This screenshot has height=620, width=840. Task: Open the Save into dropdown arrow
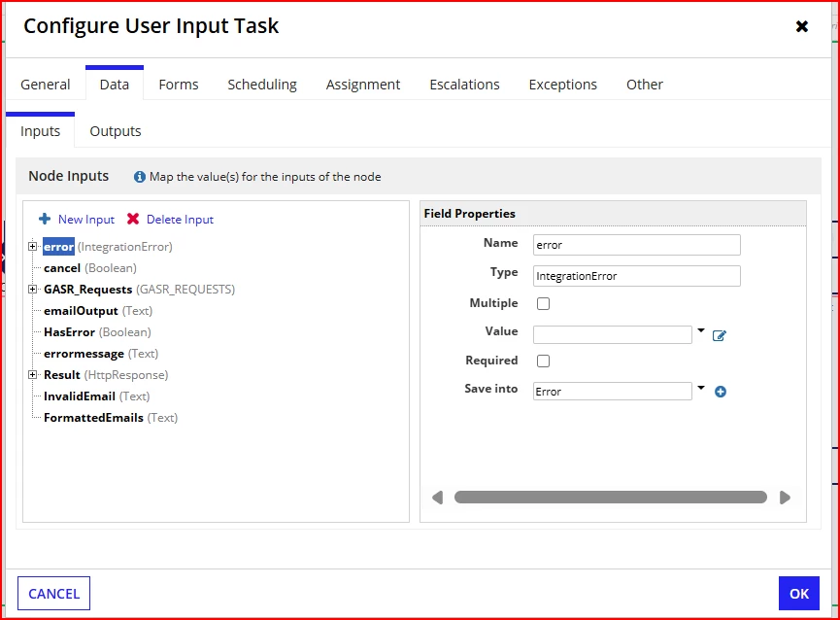tap(701, 388)
